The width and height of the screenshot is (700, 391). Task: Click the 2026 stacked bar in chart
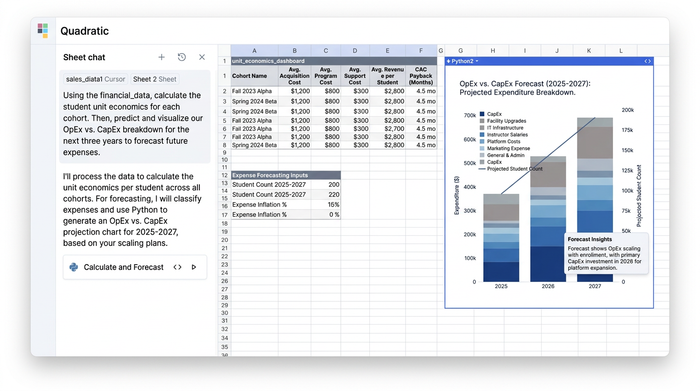[x=548, y=219]
